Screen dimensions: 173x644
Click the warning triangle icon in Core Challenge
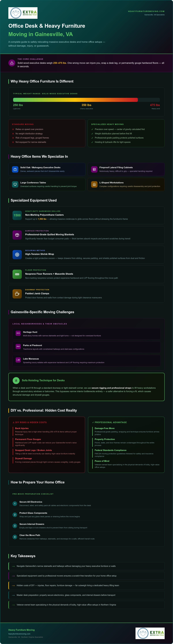pyautogui.click(x=12, y=63)
